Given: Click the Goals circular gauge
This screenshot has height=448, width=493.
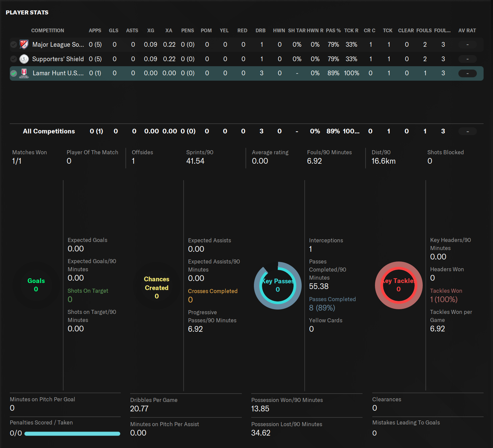Looking at the screenshot, I should click(36, 285).
